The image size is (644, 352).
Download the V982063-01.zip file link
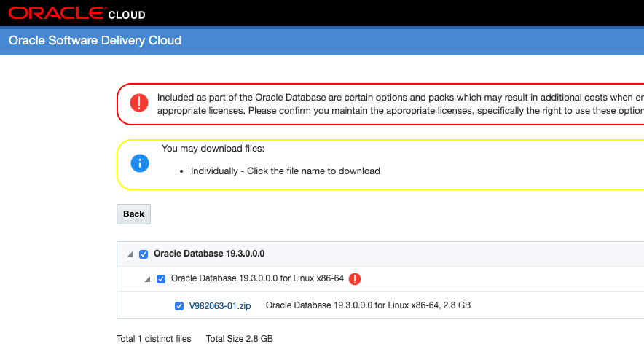point(220,306)
